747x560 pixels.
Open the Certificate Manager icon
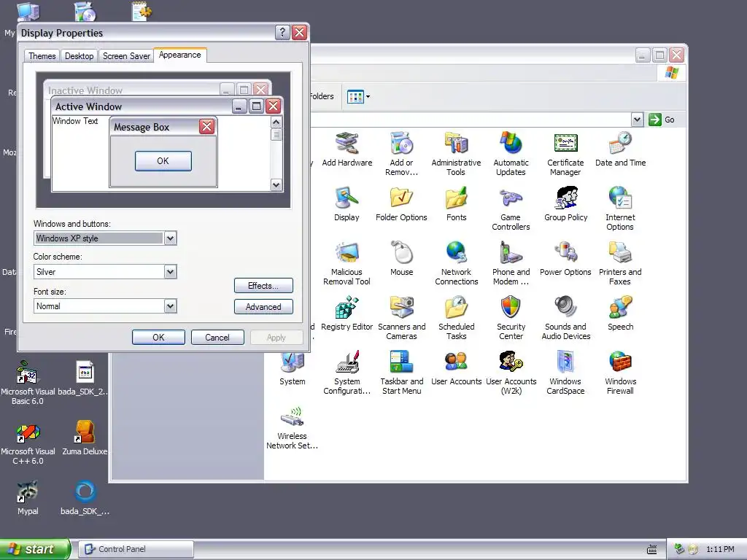[x=565, y=144]
